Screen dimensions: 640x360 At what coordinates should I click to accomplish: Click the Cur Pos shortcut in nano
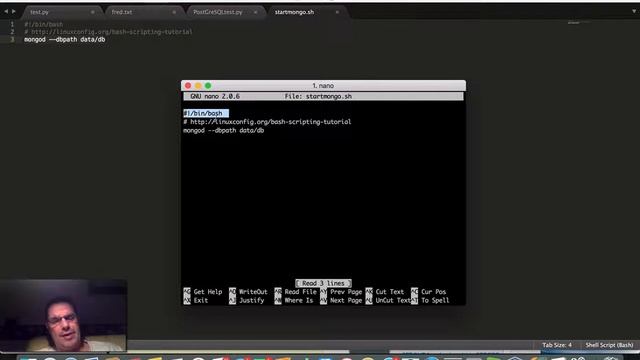pyautogui.click(x=429, y=291)
